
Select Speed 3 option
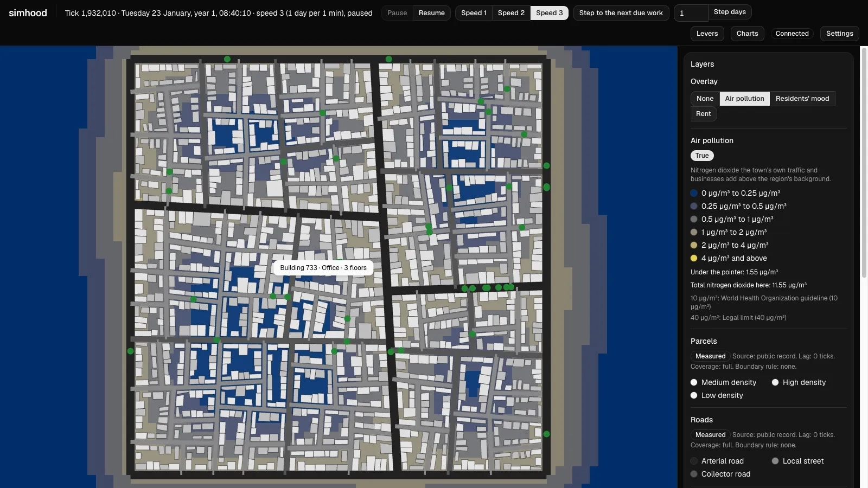coord(549,13)
